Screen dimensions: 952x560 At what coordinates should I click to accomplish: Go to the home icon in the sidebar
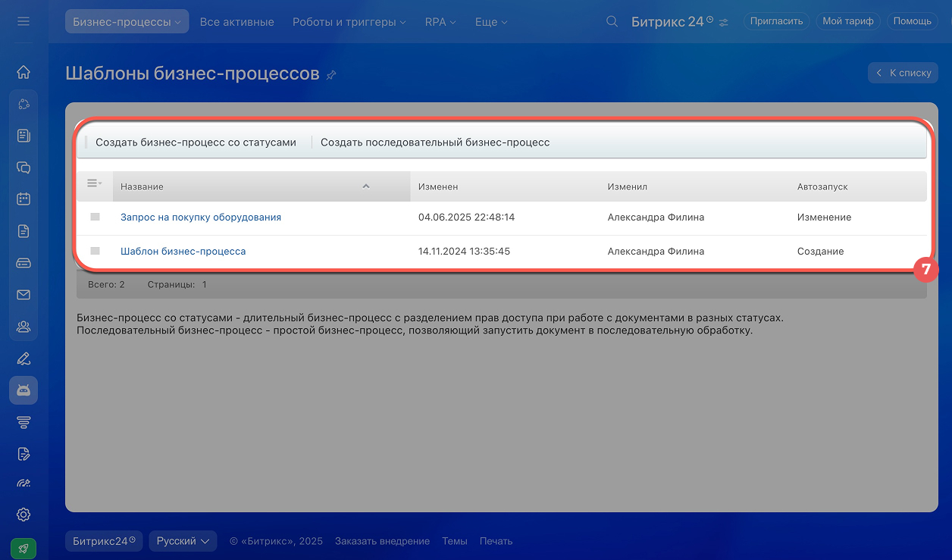tap(23, 73)
